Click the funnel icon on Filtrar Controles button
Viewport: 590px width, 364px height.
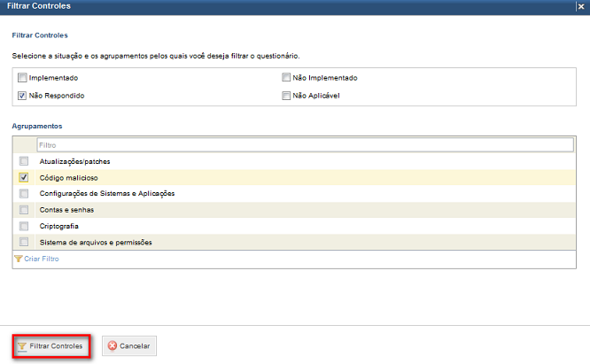click(x=22, y=346)
